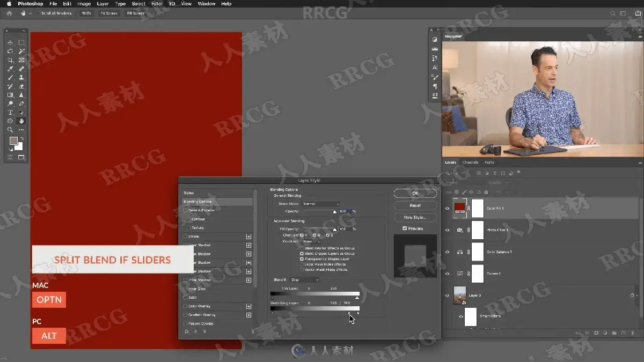This screenshot has height=362, width=644.
Task: Click OK in Layer Style dialog
Action: [415, 193]
